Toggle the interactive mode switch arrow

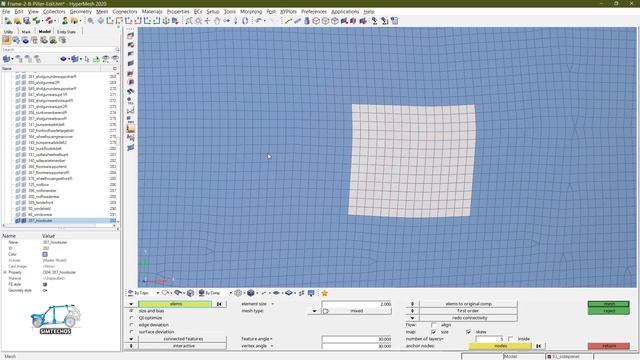[131, 346]
